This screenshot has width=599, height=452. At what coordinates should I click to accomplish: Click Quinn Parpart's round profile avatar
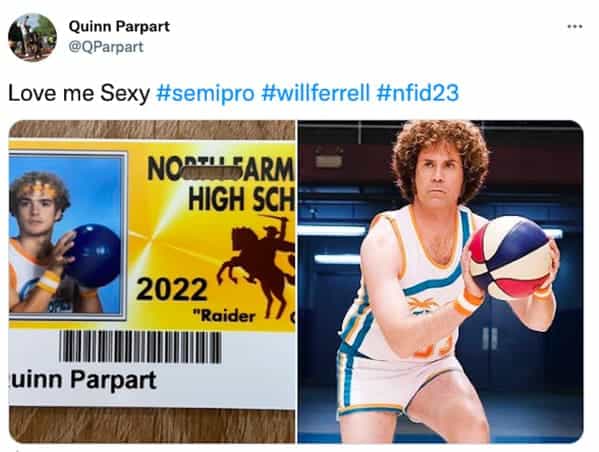(32, 37)
